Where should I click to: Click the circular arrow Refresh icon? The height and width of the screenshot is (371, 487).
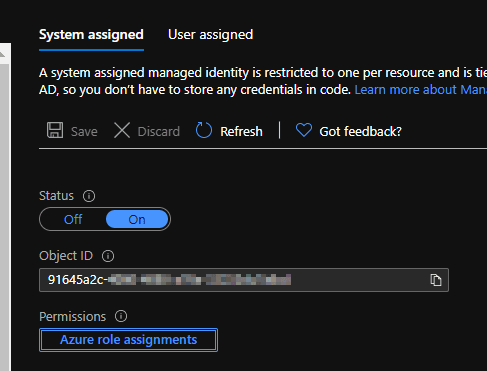point(204,130)
